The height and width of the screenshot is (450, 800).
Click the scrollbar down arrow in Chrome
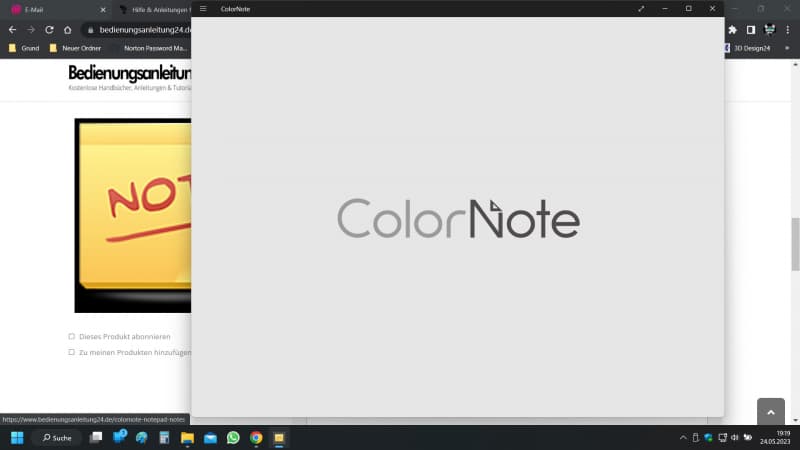(x=795, y=420)
